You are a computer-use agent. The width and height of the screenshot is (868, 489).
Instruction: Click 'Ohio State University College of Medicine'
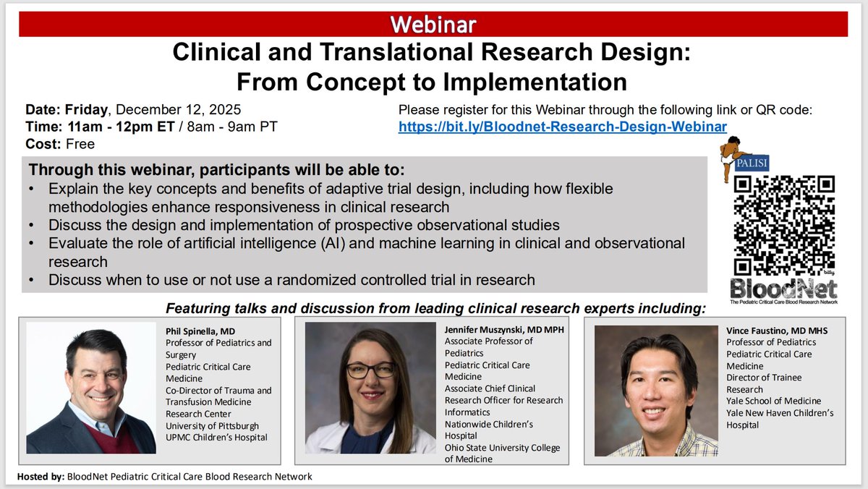point(503,454)
